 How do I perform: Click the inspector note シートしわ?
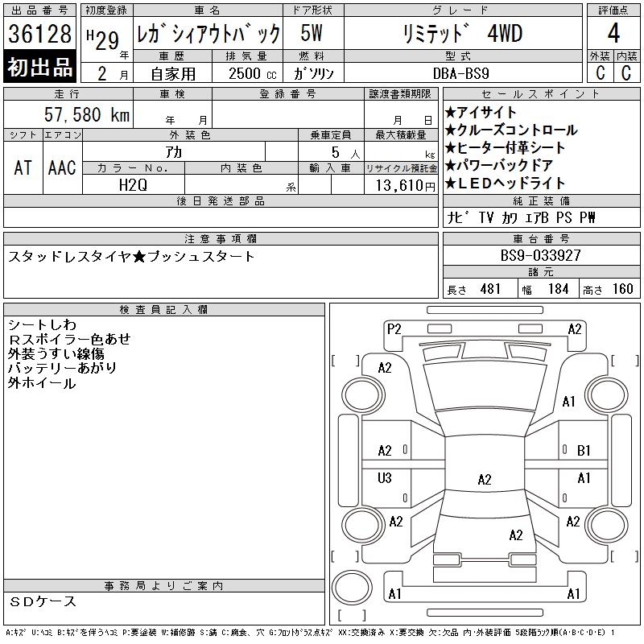pos(43,325)
